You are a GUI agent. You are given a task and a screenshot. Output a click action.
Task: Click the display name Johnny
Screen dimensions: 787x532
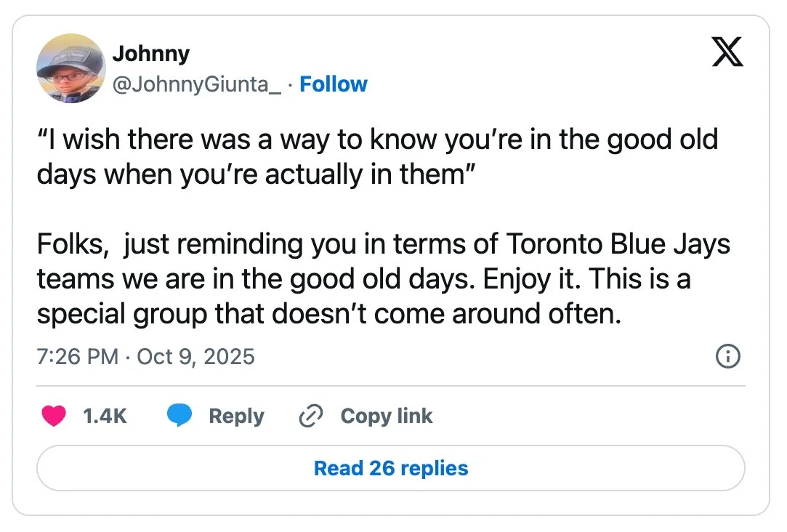151,53
